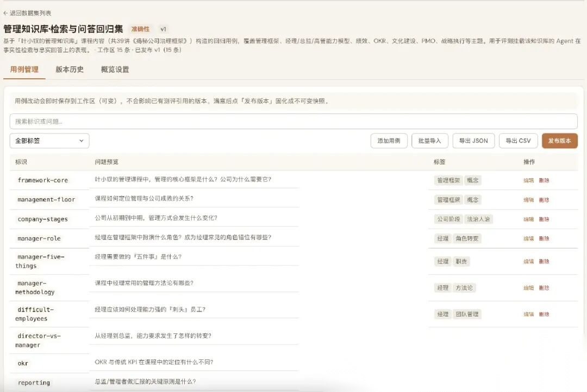Edit the management-floor row
Image resolution: width=587 pixels, height=392 pixels.
pos(529,200)
